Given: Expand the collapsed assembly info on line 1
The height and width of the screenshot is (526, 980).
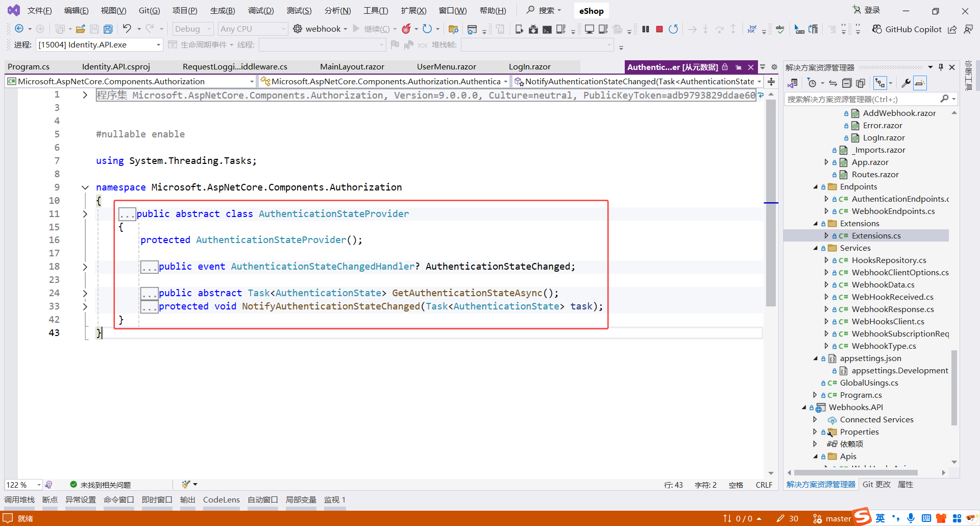Looking at the screenshot, I should pos(85,95).
